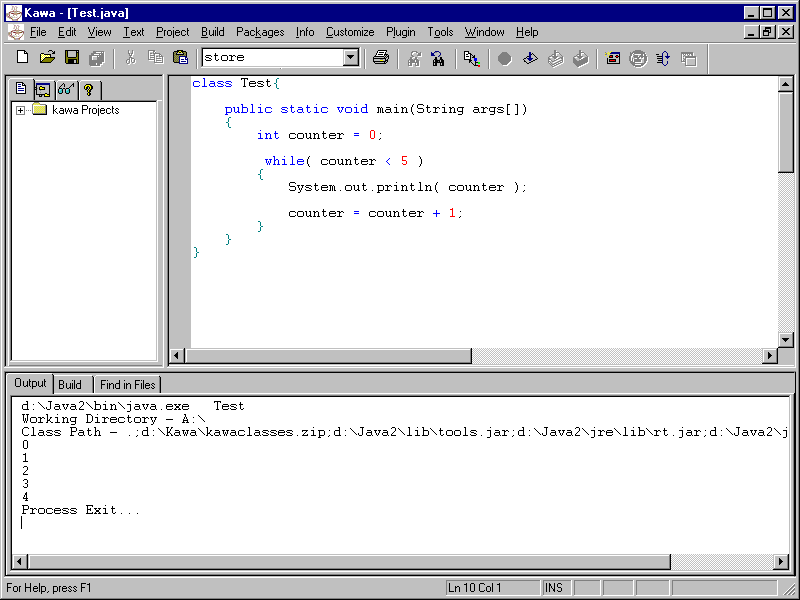Click the red-and-yellow debug window icon

613,59
